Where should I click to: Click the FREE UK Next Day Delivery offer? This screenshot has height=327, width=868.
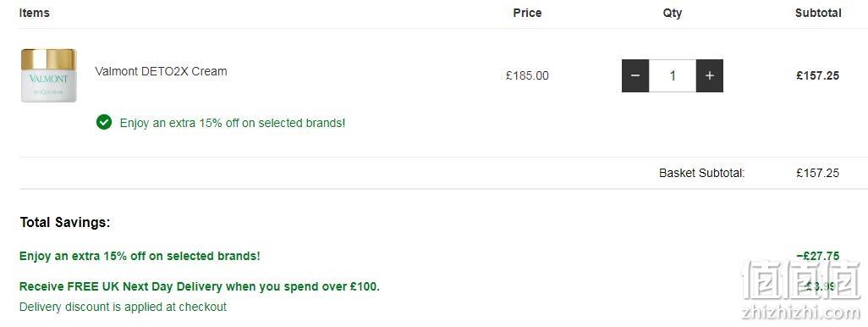click(x=200, y=286)
